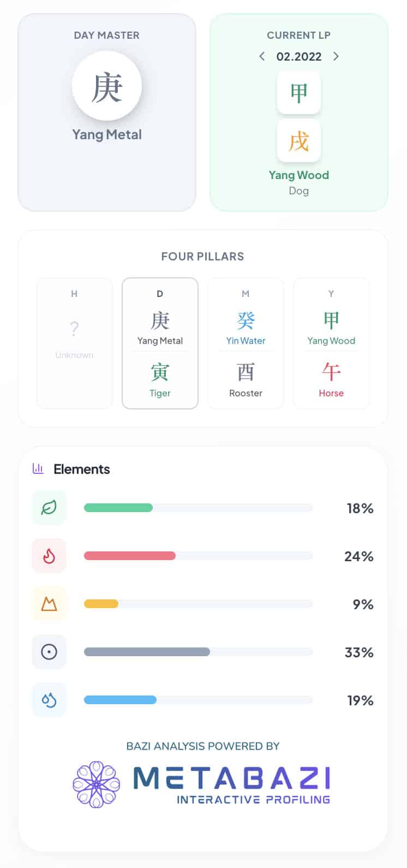Click the MetaBazi flower logo icon

(x=97, y=784)
